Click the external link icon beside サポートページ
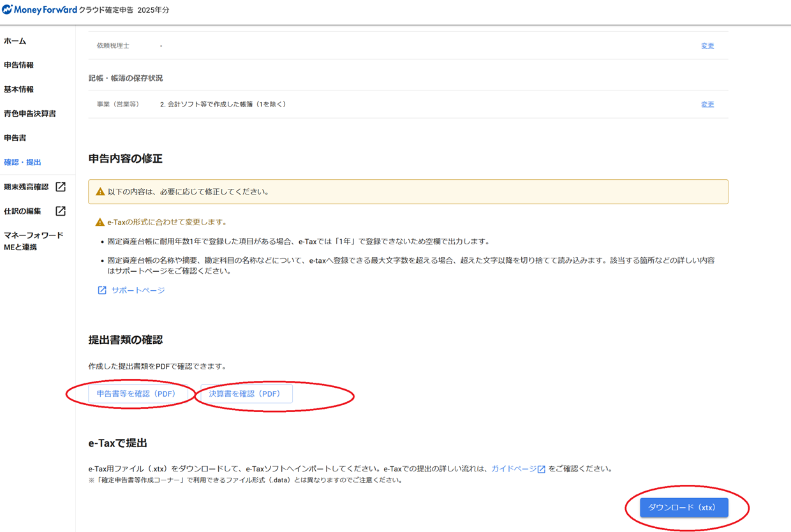Screen dimensions: 791x532 coord(101,290)
